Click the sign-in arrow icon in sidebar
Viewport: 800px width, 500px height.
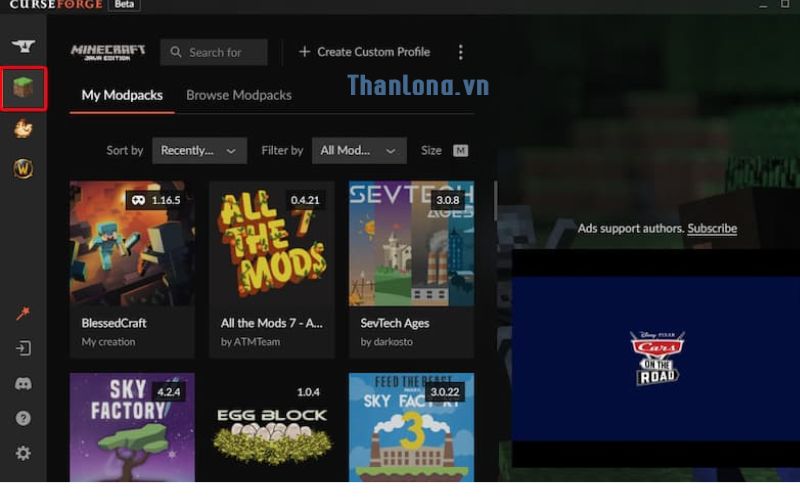point(23,349)
